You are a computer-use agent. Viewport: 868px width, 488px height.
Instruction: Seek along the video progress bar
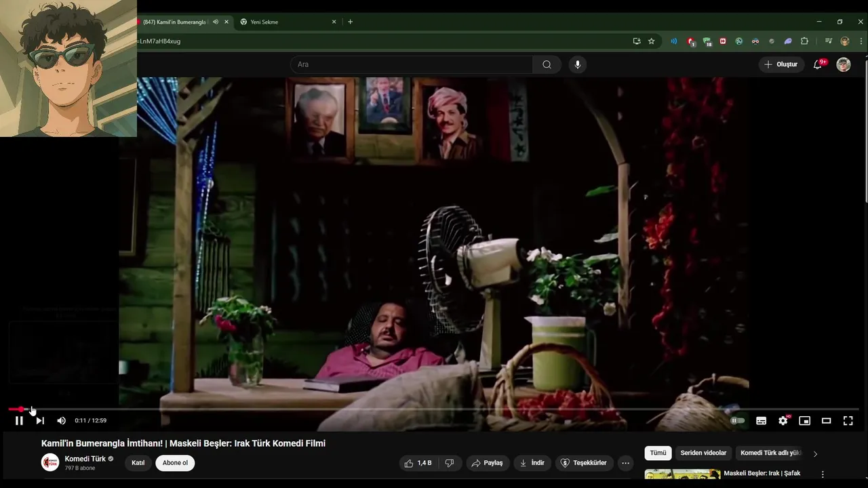pyautogui.click(x=433, y=409)
